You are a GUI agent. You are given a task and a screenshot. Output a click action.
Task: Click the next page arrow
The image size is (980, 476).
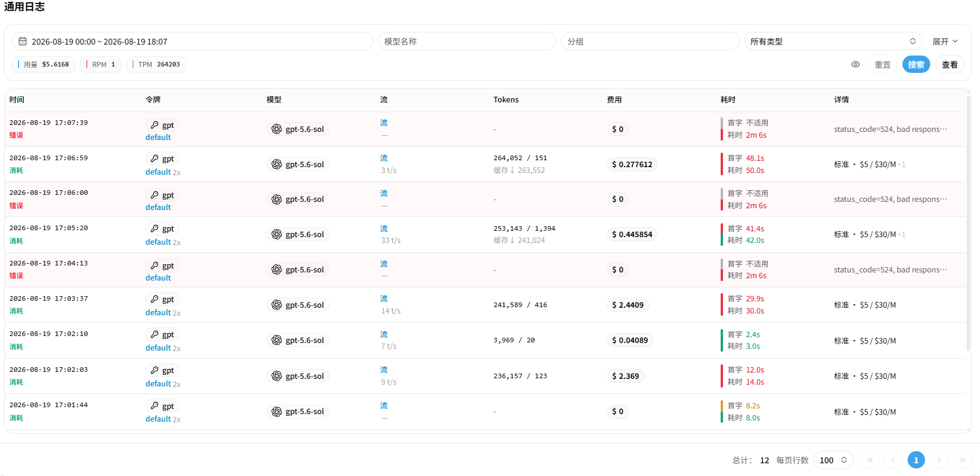point(939,460)
